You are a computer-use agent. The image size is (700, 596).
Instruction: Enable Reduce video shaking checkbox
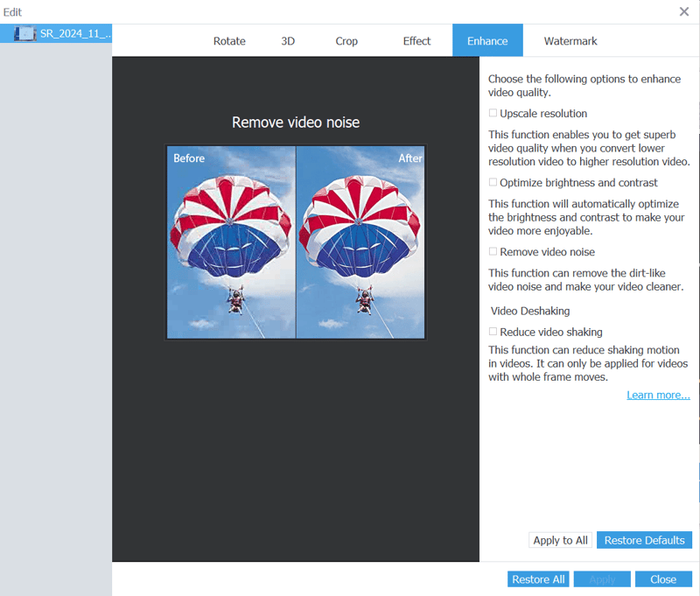tap(493, 333)
